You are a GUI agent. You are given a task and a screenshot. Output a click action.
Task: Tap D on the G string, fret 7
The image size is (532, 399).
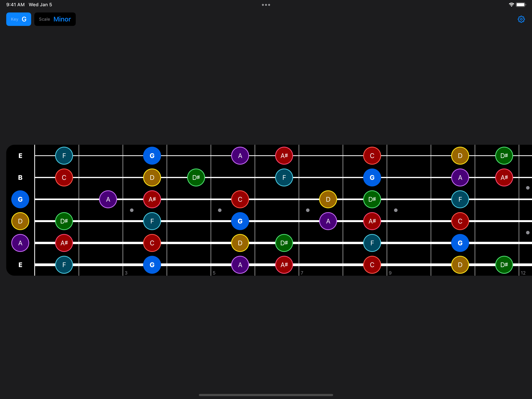(328, 199)
